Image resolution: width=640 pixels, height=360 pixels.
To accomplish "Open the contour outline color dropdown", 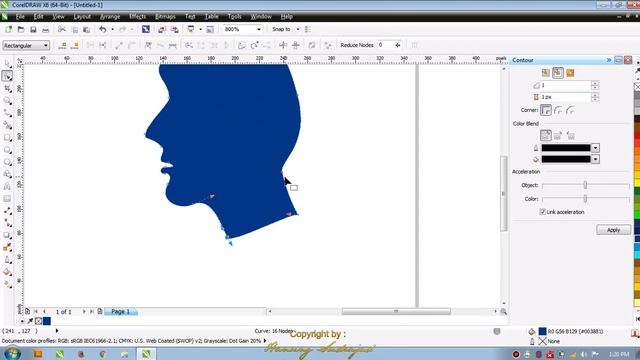I will pos(596,148).
